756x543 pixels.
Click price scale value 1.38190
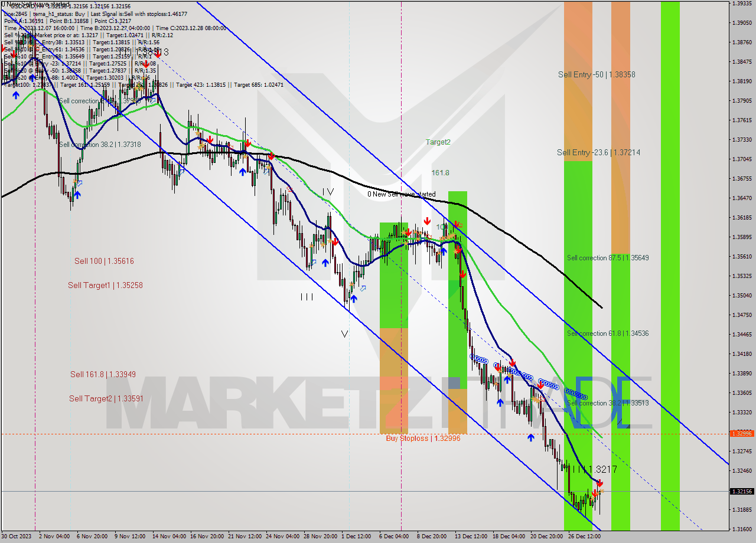pyautogui.click(x=741, y=81)
